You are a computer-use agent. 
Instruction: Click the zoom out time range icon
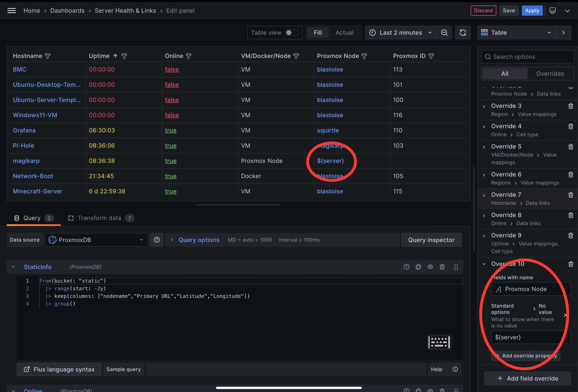click(x=444, y=33)
